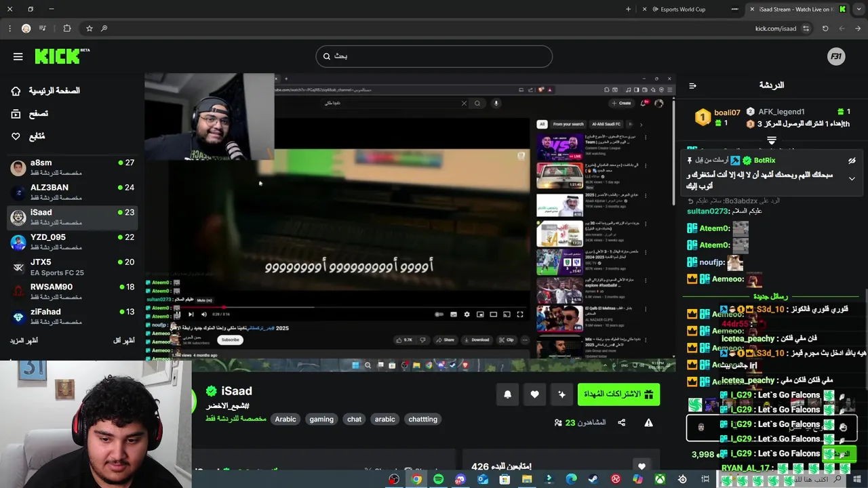
Task: Share the iSaad stream
Action: coord(622,423)
